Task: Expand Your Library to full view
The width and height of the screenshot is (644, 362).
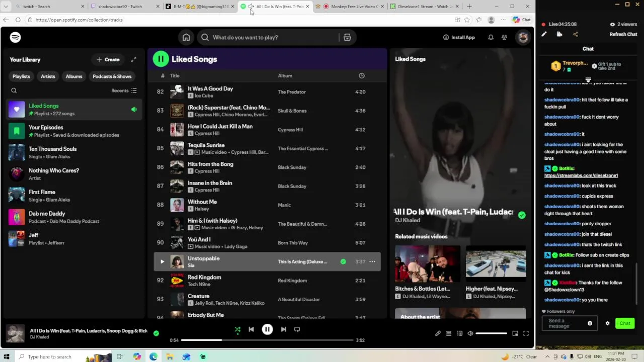Action: pyautogui.click(x=134, y=59)
